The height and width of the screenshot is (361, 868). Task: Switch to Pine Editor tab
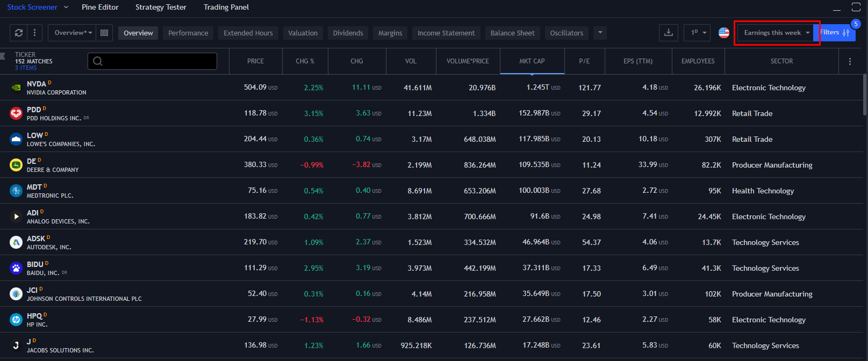[100, 7]
